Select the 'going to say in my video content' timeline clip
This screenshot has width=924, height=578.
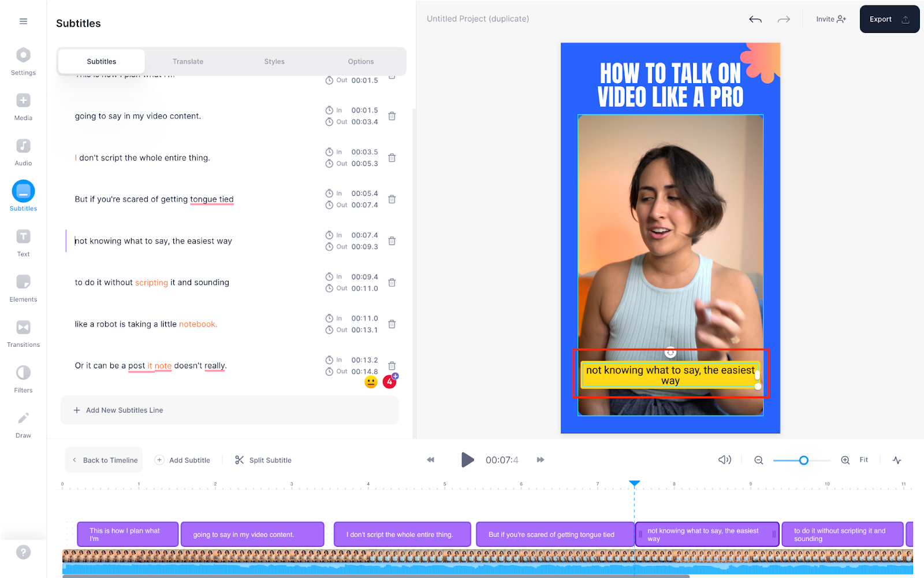click(x=252, y=534)
